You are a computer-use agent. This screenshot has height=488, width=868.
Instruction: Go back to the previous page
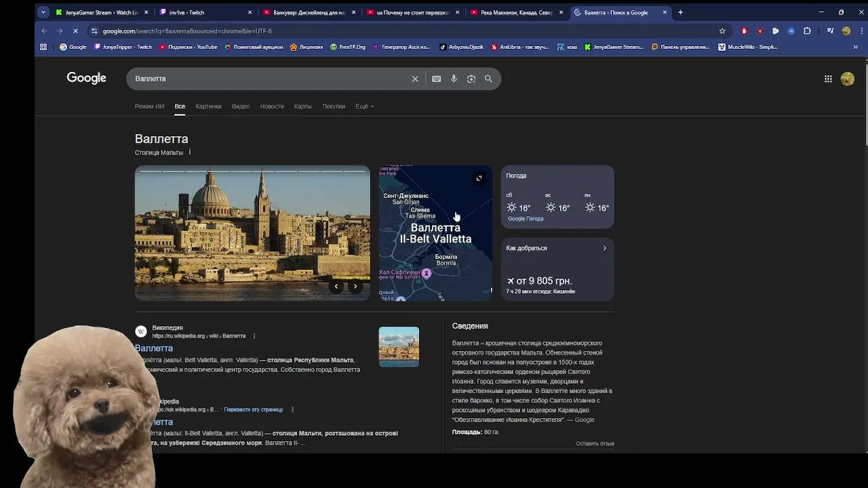44,30
